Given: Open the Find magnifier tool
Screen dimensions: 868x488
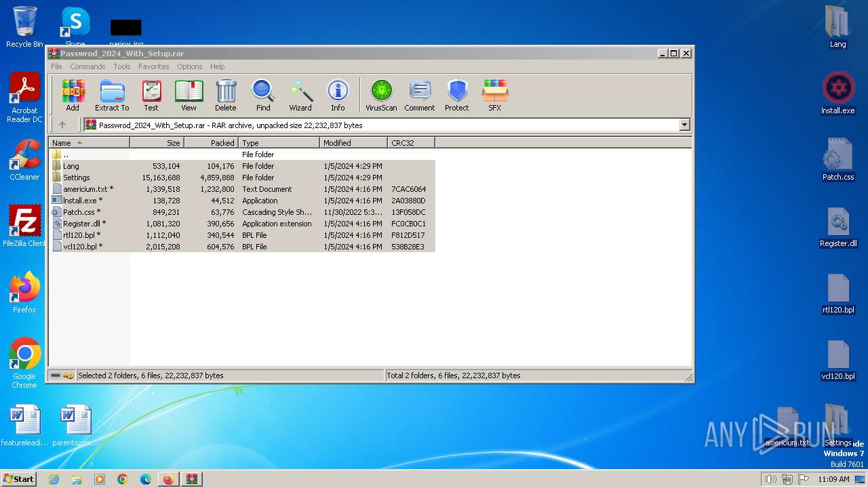Looking at the screenshot, I should pos(263,95).
